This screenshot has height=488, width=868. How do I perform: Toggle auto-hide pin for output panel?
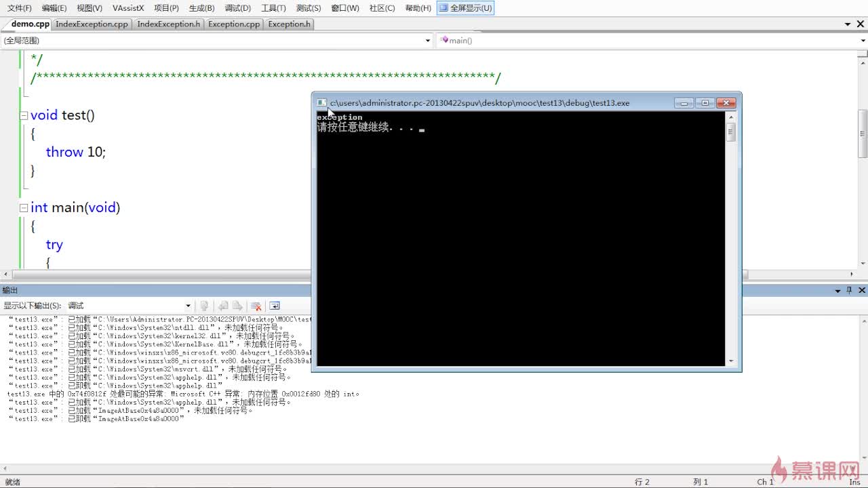coord(850,290)
